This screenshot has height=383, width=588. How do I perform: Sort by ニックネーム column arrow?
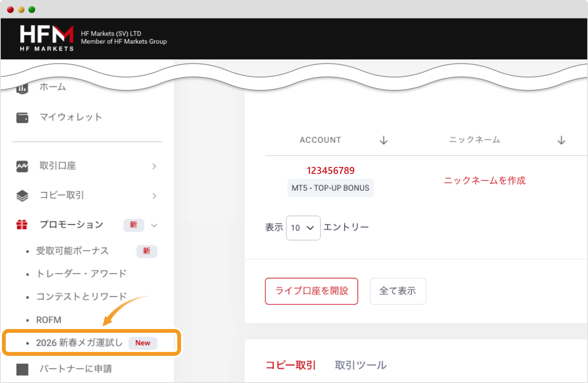(561, 141)
